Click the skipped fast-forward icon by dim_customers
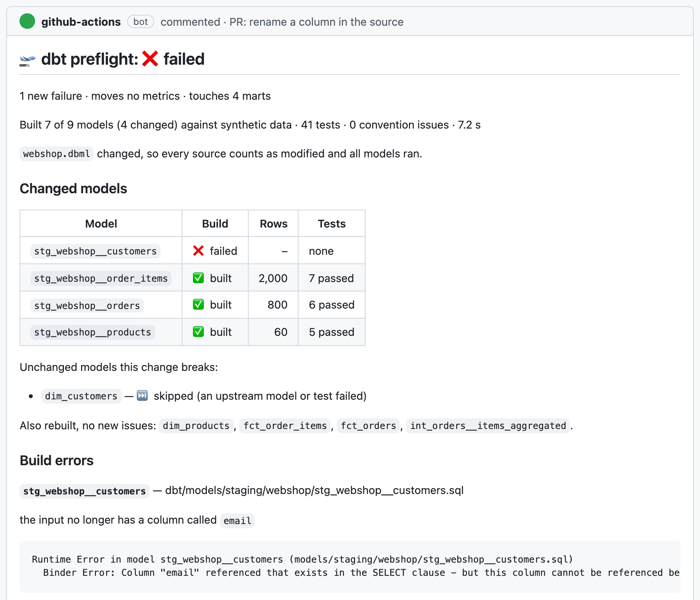The width and height of the screenshot is (700, 600). pyautogui.click(x=142, y=396)
